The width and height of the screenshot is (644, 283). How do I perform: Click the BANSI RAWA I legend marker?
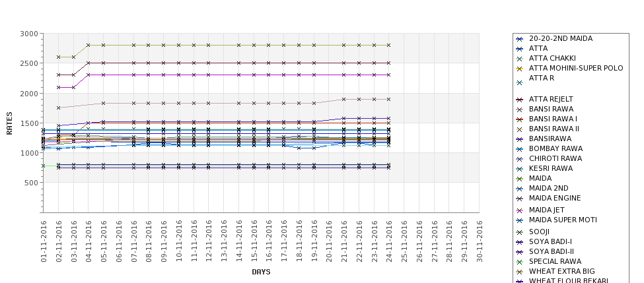520,119
